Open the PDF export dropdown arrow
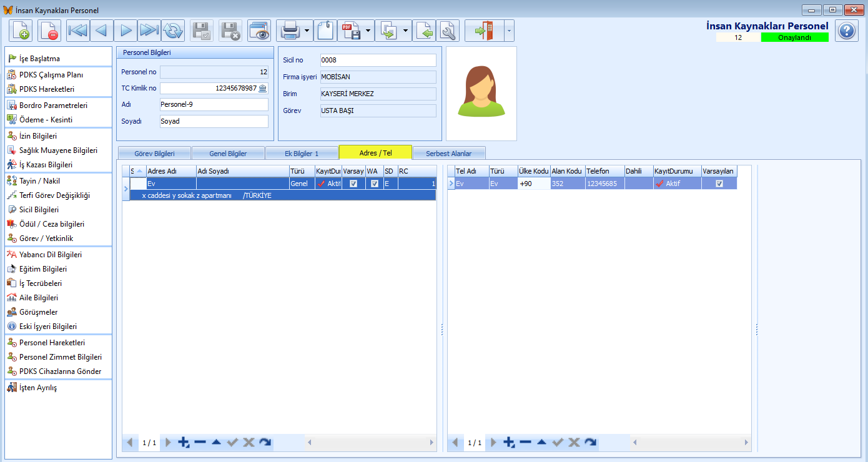 [367, 29]
